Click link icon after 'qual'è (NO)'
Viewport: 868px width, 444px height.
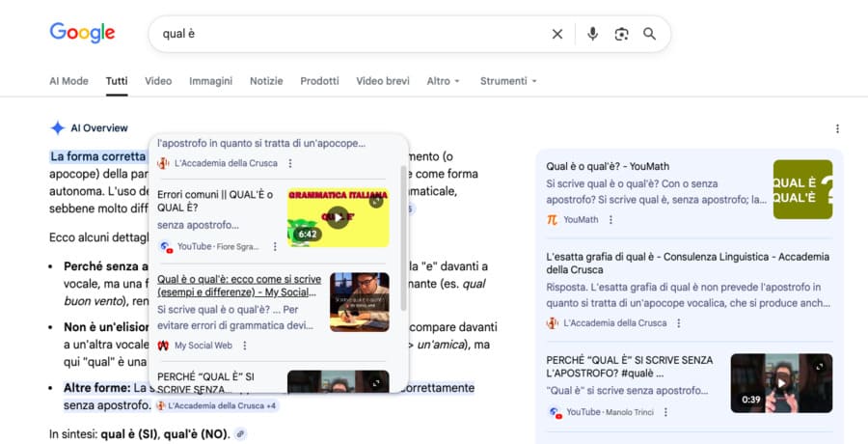pos(240,434)
